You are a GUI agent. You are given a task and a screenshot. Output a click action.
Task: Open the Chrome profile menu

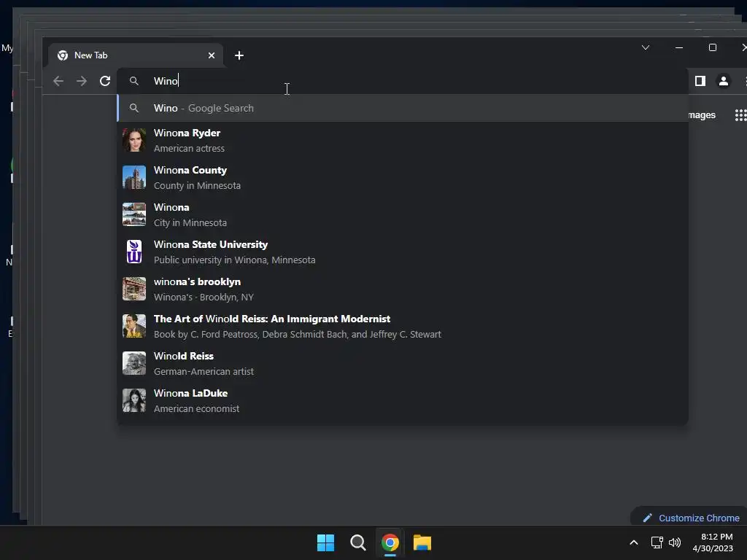[x=723, y=81]
